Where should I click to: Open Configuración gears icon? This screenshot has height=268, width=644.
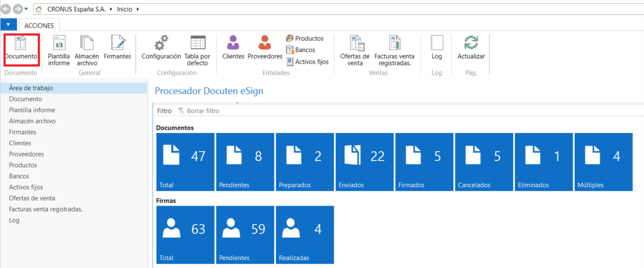point(162,48)
